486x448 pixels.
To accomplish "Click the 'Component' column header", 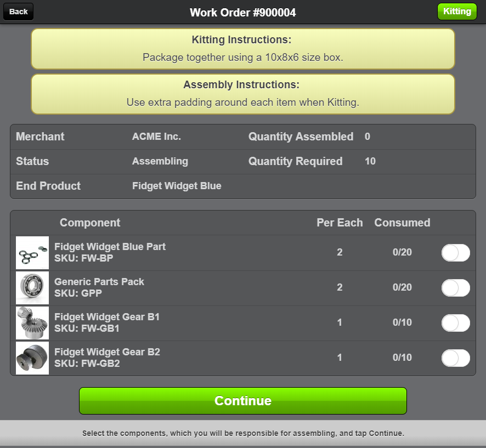I will click(x=90, y=223).
